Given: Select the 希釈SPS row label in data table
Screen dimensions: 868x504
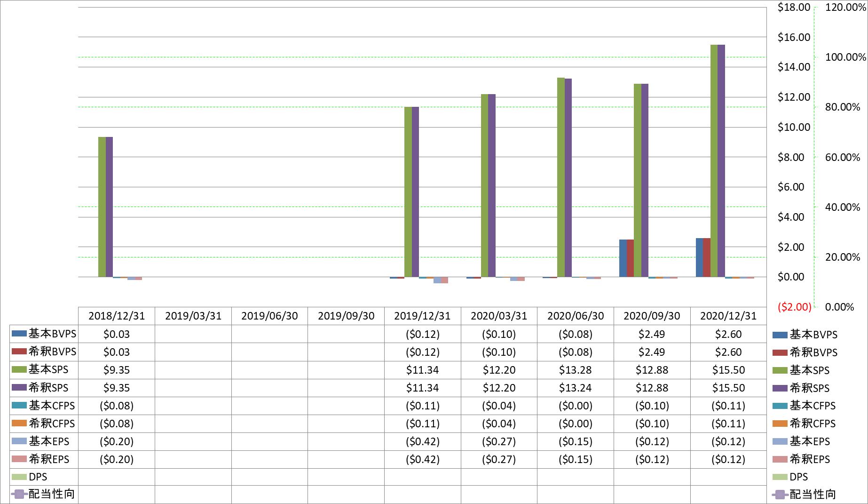Looking at the screenshot, I should [x=48, y=387].
